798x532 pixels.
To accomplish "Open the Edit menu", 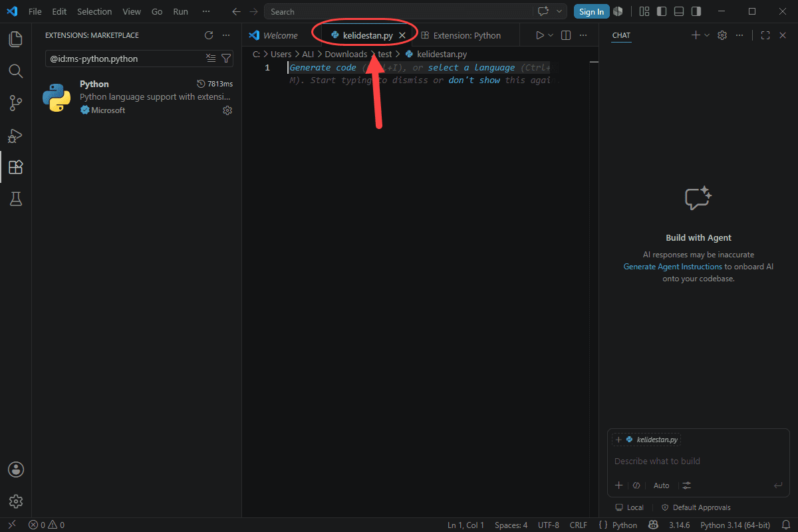I will 59,11.
